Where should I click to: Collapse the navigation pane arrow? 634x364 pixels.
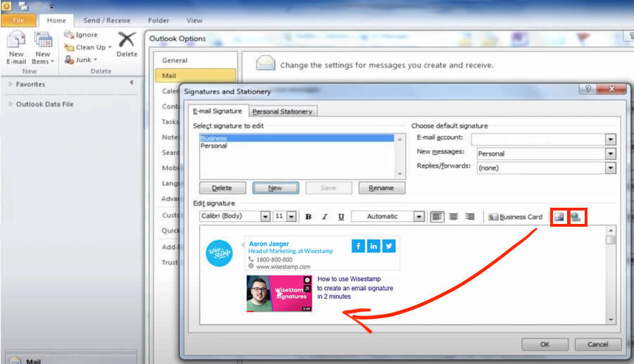click(132, 82)
